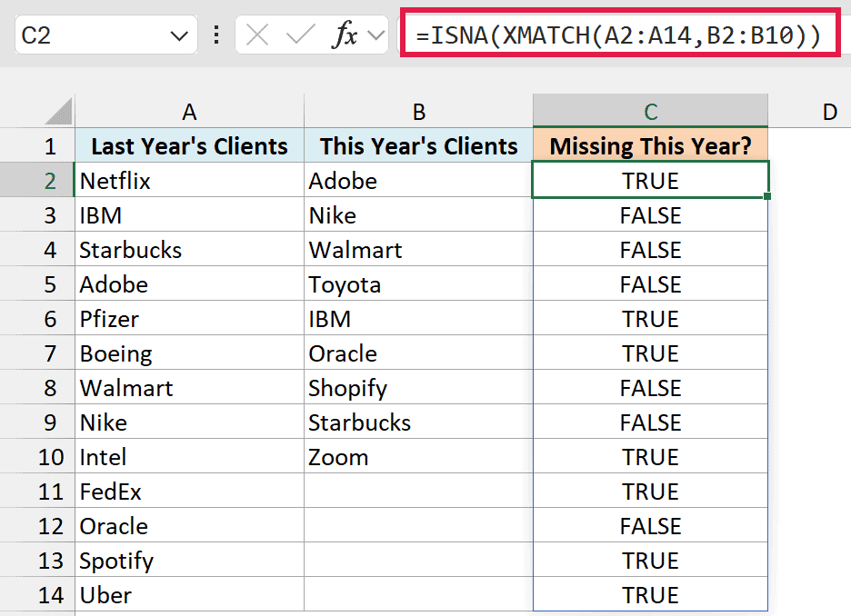The image size is (851, 616).
Task: Select the Uber cell
Action: pyautogui.click(x=189, y=595)
